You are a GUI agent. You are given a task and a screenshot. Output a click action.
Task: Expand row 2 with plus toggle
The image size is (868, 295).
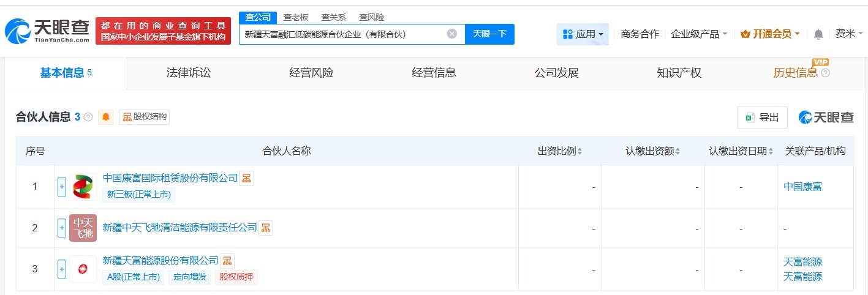tap(62, 228)
